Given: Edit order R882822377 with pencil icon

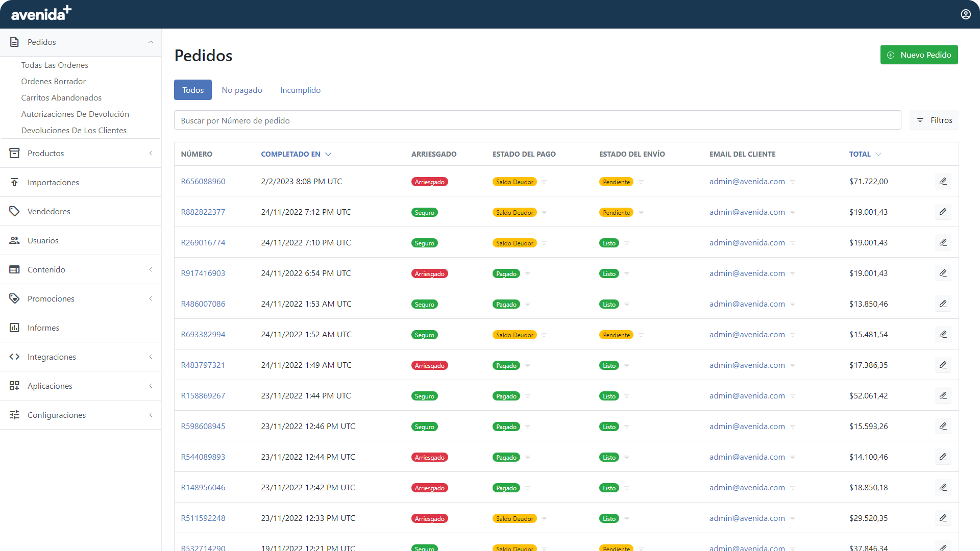Looking at the screenshot, I should tap(943, 212).
